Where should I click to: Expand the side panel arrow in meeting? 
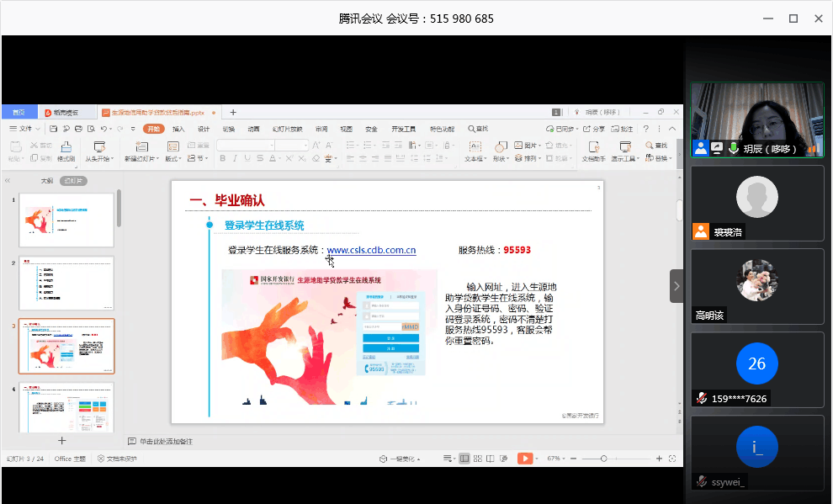pyautogui.click(x=676, y=286)
